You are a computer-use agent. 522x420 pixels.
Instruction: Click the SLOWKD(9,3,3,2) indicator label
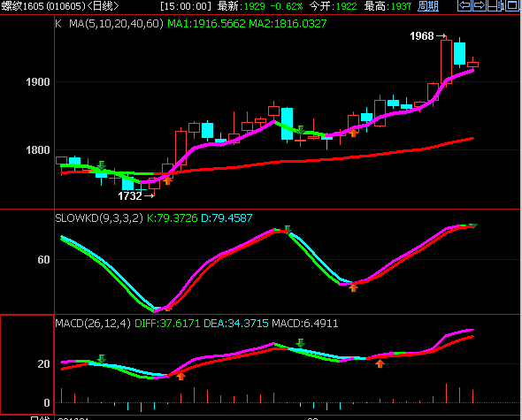(99, 218)
